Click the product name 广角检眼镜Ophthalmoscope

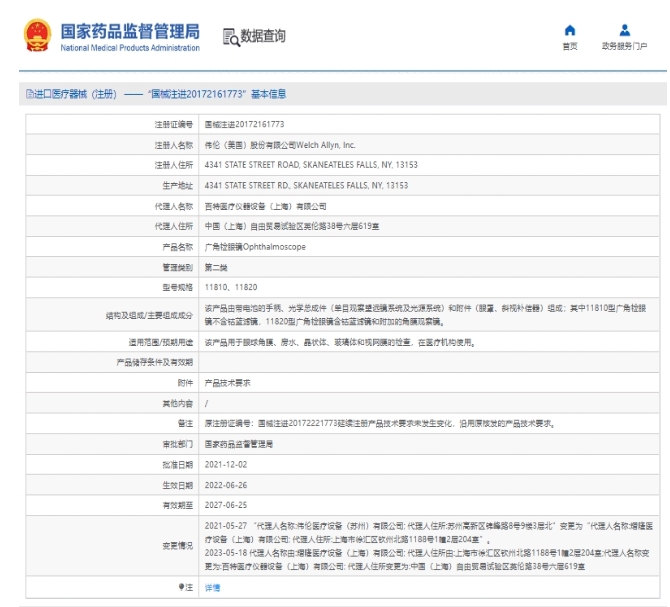[x=255, y=246]
